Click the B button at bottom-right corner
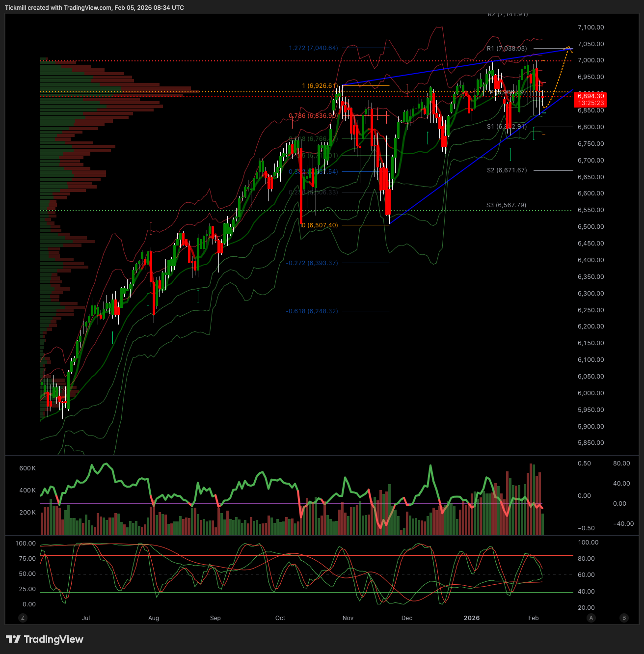644x654 pixels. [x=624, y=618]
